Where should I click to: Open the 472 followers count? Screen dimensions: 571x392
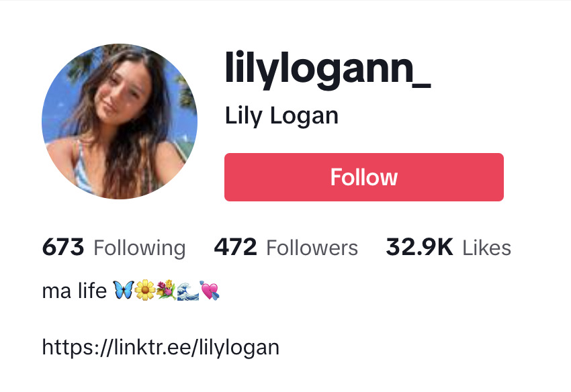[x=235, y=248]
